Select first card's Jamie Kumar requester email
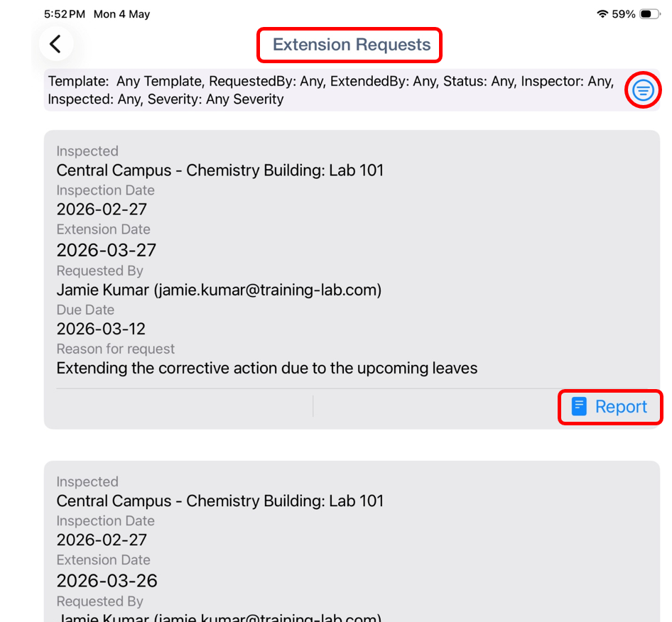 coord(219,290)
